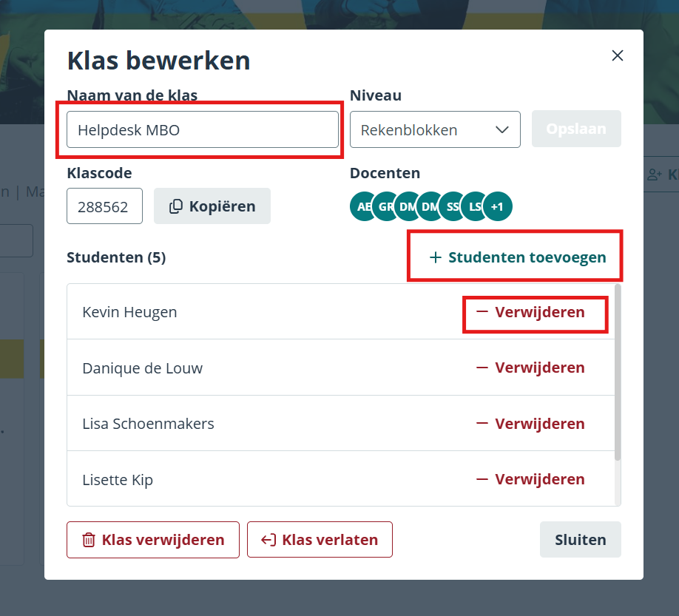Viewport: 679px width, 616px height.
Task: Click the student list scrollbar
Action: [618, 372]
